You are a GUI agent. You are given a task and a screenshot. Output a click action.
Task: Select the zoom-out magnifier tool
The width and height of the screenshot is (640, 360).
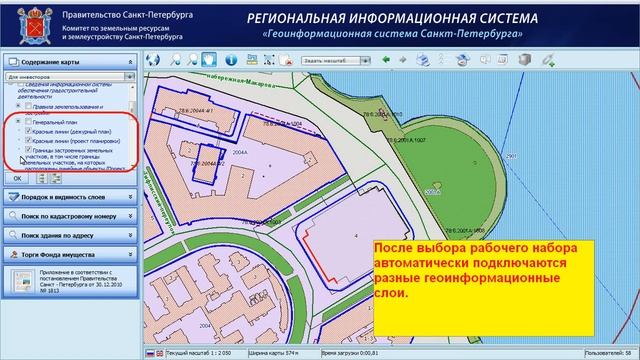point(192,60)
